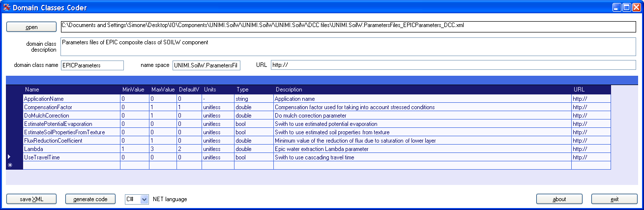Click the empty Name cell in the new row
Screen dimensions: 644x210
click(x=72, y=166)
